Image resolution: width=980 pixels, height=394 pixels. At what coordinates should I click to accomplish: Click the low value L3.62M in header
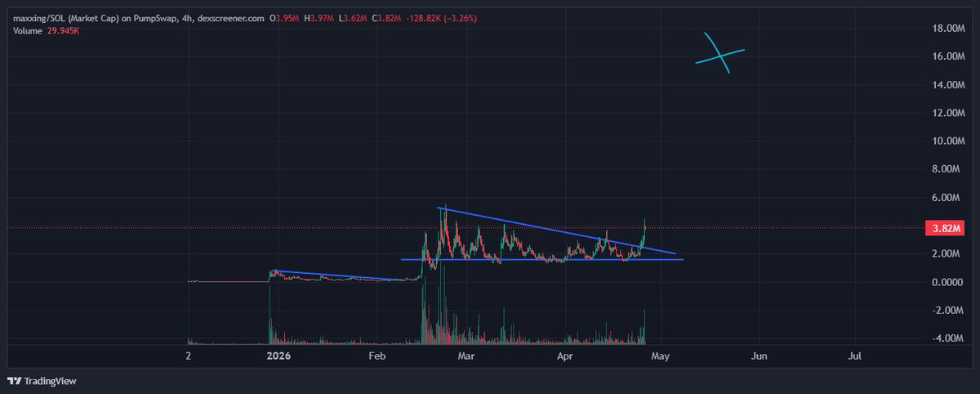tap(354, 20)
